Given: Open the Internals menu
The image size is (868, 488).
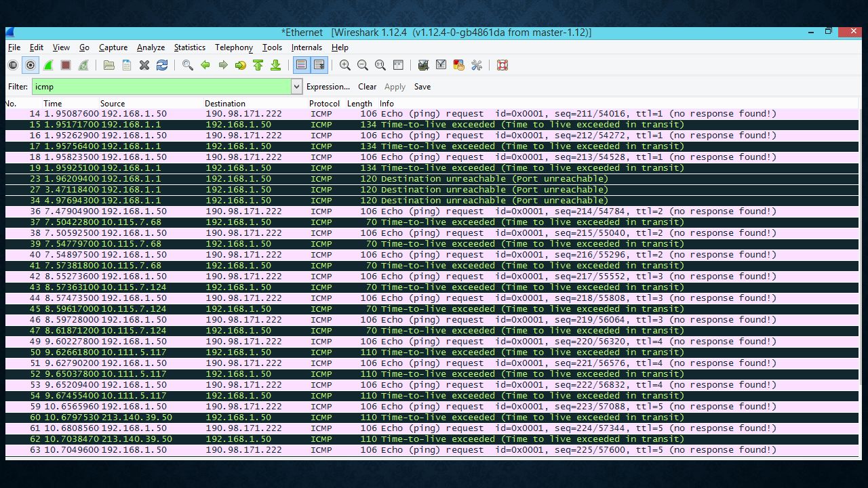Looking at the screenshot, I should click(x=307, y=47).
